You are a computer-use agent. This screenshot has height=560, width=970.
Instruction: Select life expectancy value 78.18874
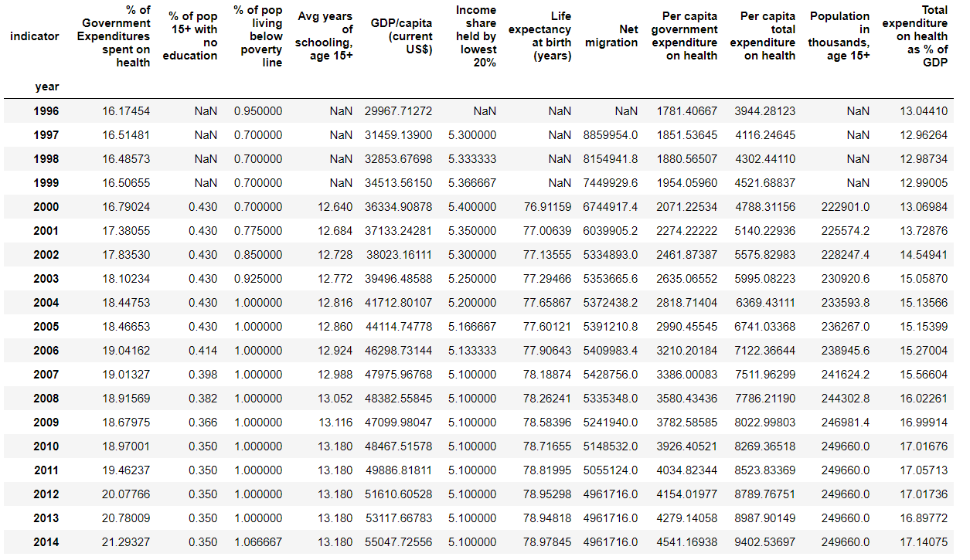click(547, 375)
